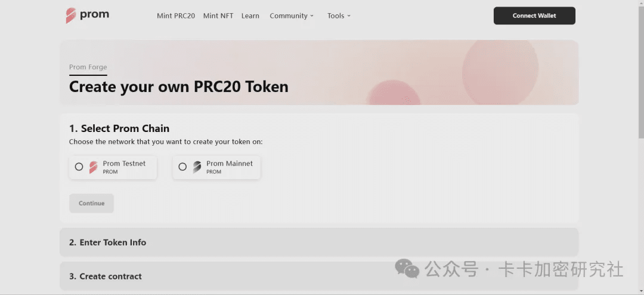Click the red Prom Testnet chain icon
Viewport: 644px width, 295px height.
tap(93, 167)
